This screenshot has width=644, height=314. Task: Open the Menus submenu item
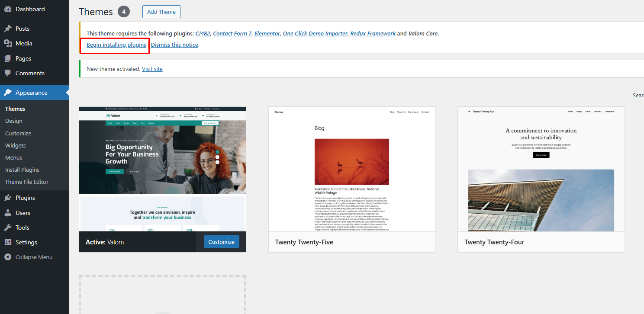(14, 157)
